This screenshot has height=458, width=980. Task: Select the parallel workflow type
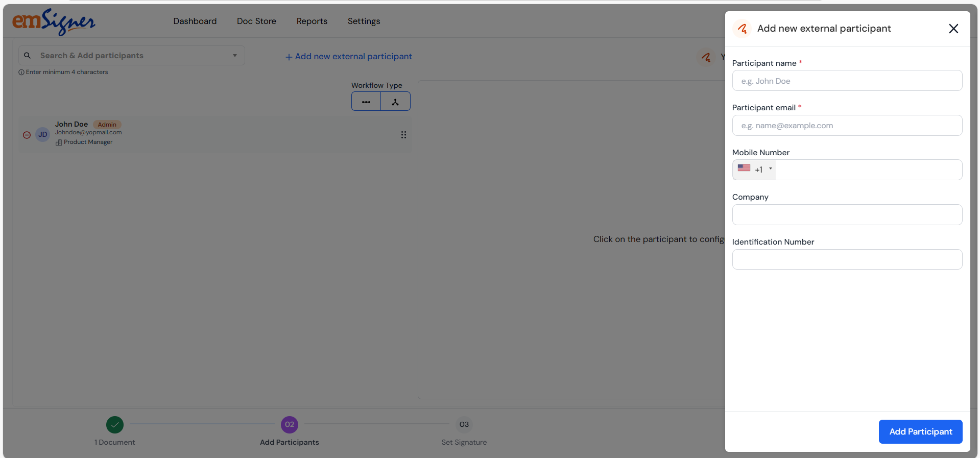point(395,102)
